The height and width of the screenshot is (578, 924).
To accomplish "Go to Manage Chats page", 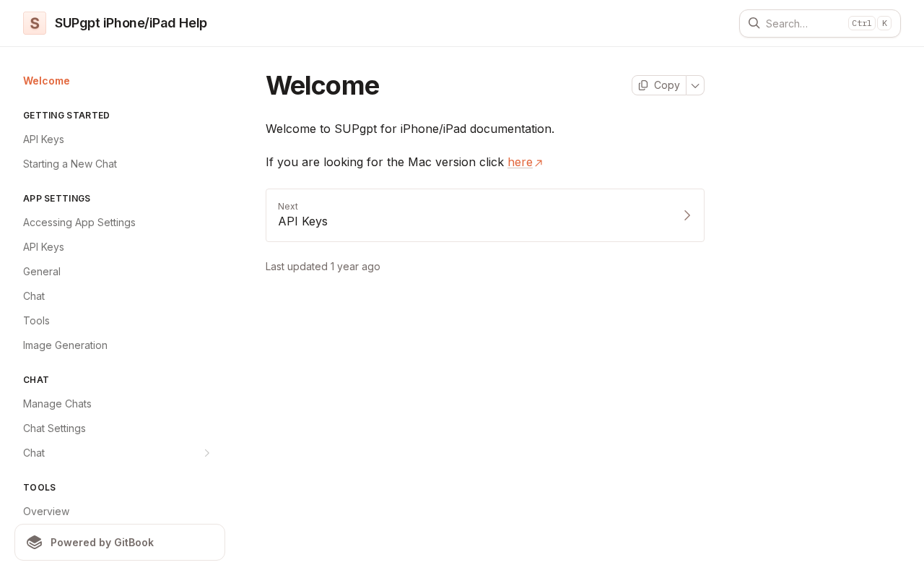I will tap(57, 404).
